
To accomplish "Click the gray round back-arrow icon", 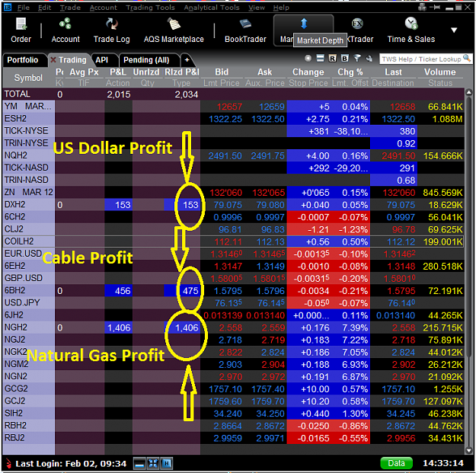I will 308,59.
